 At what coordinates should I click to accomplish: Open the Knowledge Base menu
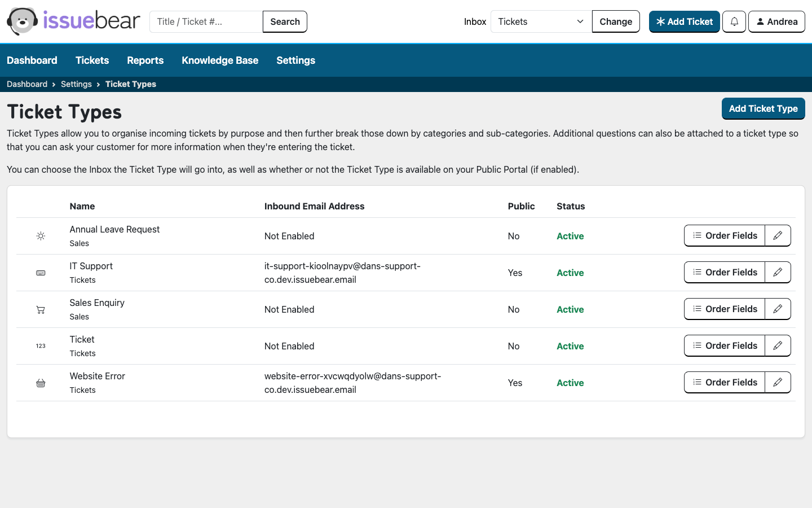(x=220, y=60)
